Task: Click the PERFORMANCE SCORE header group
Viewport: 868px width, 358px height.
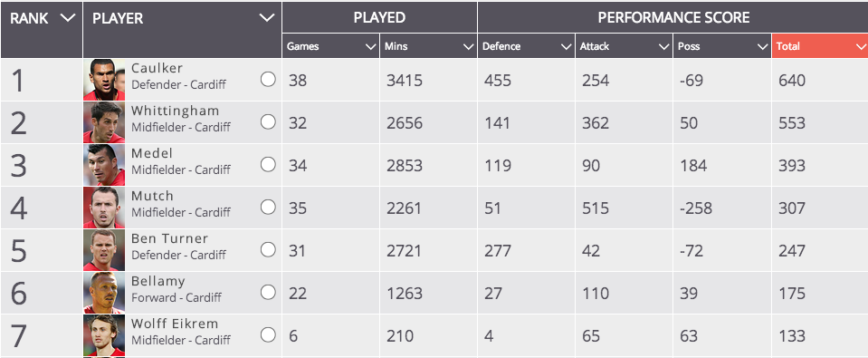Action: coord(673,17)
